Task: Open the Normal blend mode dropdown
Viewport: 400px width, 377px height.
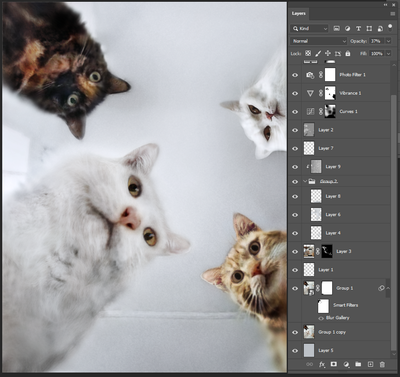Action: [x=319, y=41]
